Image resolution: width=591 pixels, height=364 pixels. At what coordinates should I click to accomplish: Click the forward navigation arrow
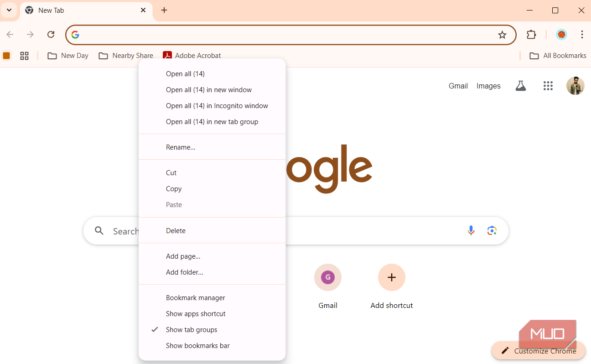point(31,35)
